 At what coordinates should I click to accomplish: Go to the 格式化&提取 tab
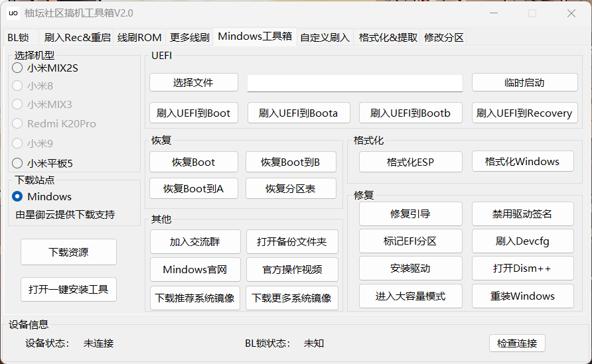tap(388, 37)
